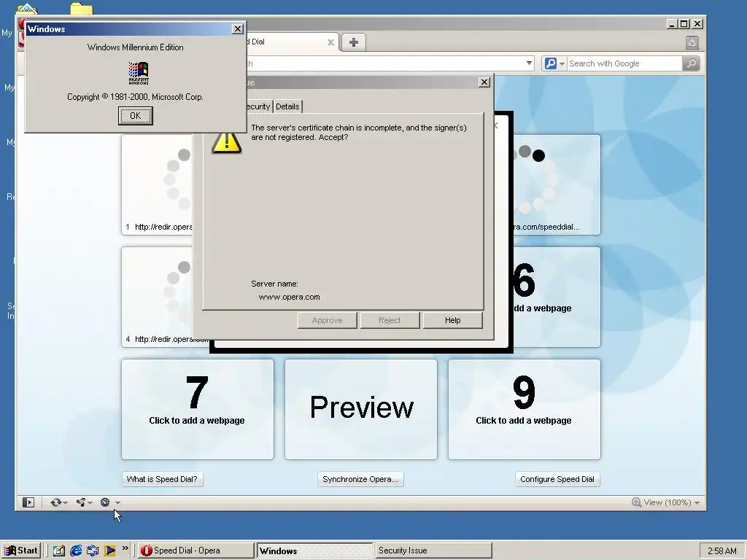The width and height of the screenshot is (747, 560).
Task: Open Speed Dial slot 1 redir.opera thumbnail
Action: tap(158, 184)
